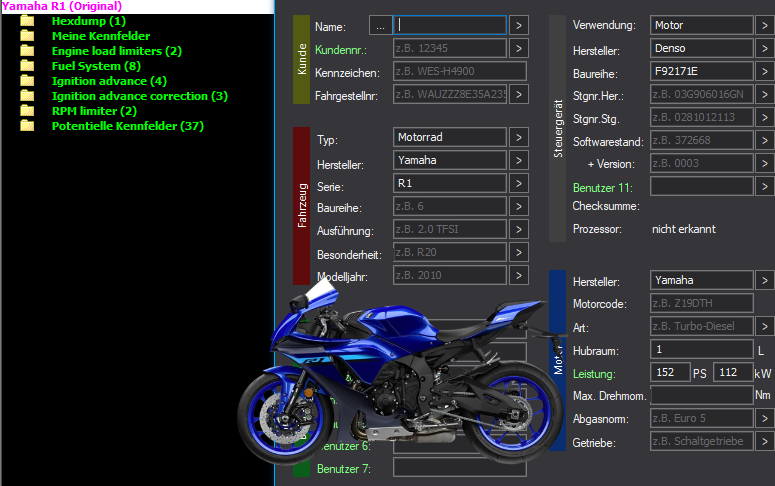The width and height of the screenshot is (775, 486).
Task: Select Potentielle Kennfelder (37) entry
Action: (x=128, y=126)
